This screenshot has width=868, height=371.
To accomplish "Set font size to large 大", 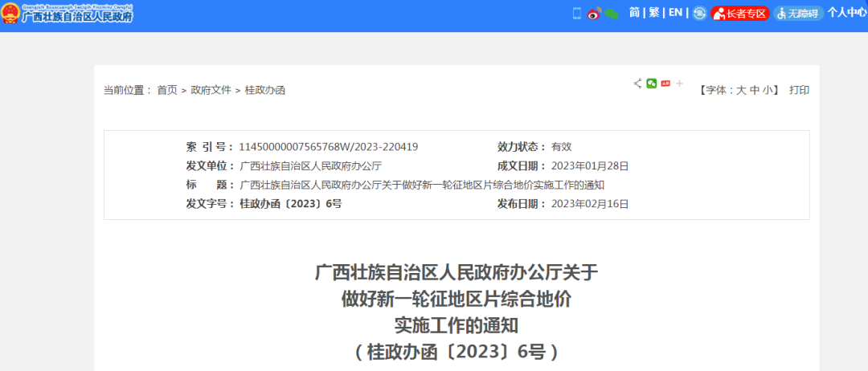I will pyautogui.click(x=742, y=90).
